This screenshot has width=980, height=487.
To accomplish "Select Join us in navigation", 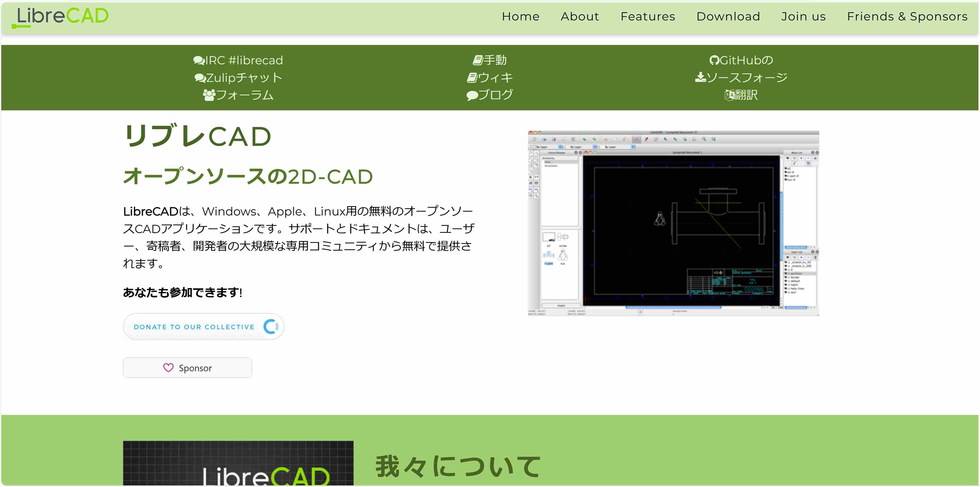I will tap(803, 16).
